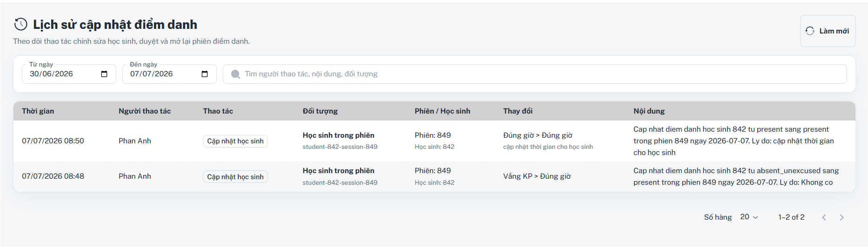Open calendar picker icon for Từ ngày
Viewport: 868px width, 249px height.
pos(104,74)
